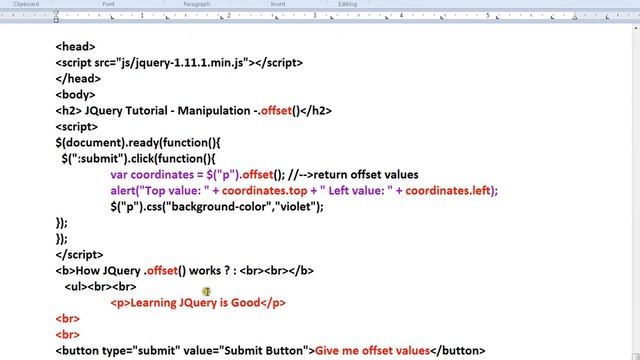Screen dimensions: 640x360
Task: Click the Clipboard group label in the ribbon
Action: tap(26, 4)
